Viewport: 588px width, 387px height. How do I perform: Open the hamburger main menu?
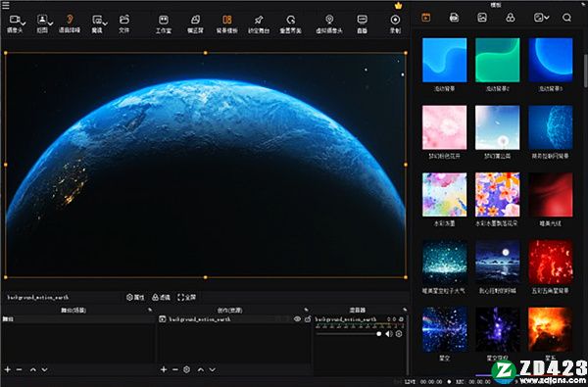6,5
